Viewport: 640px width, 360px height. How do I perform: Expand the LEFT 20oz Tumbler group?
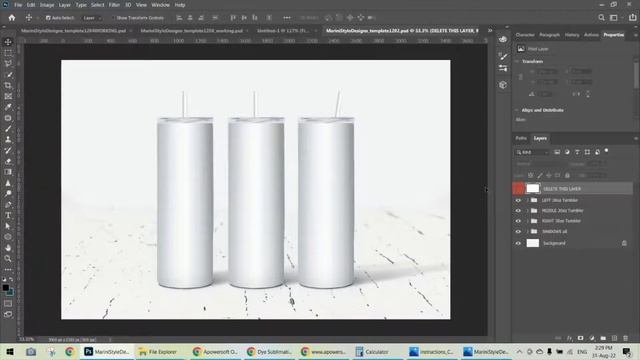tap(527, 200)
